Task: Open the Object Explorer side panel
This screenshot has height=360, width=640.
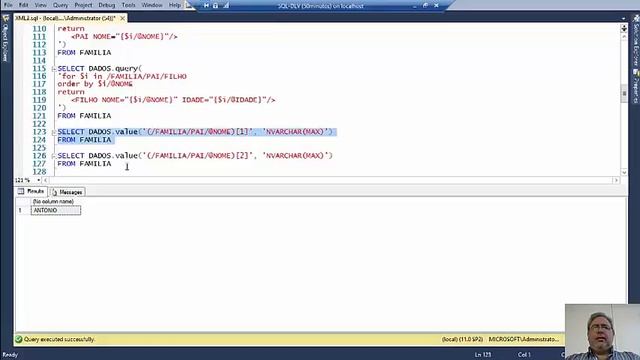Action: click(5, 39)
